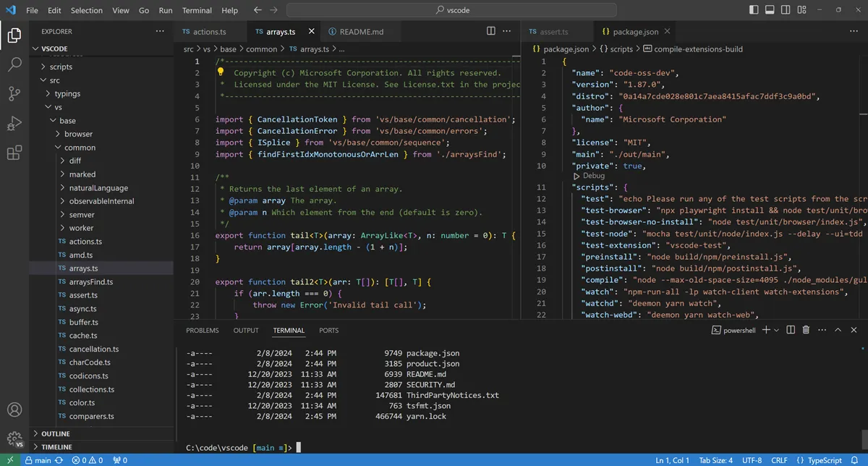
Task: Open the Explorer view in activity bar
Action: tap(14, 35)
